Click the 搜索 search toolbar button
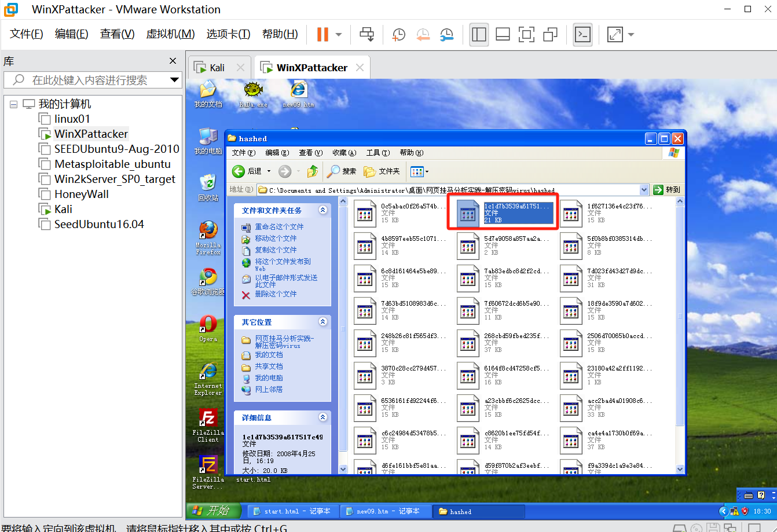 pyautogui.click(x=342, y=171)
